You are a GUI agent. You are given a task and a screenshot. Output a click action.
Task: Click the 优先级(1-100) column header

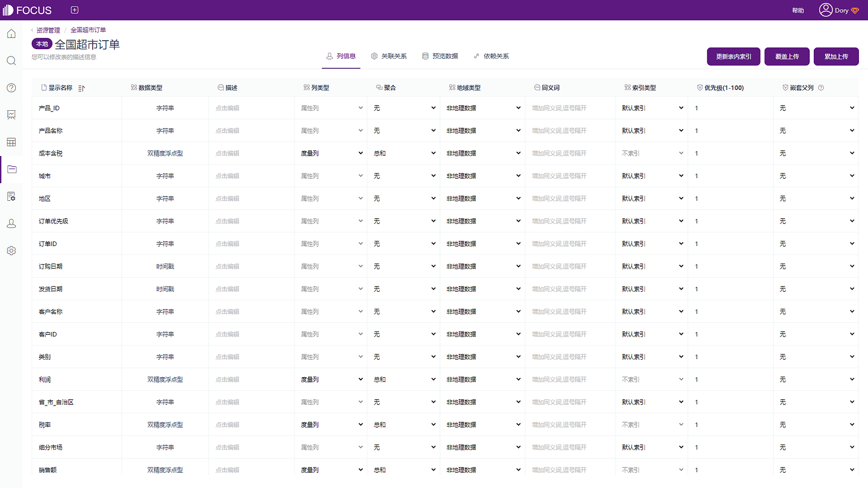[721, 88]
